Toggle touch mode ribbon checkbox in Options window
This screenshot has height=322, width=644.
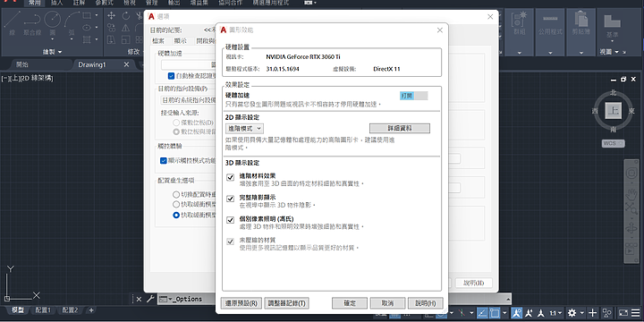coord(164,161)
